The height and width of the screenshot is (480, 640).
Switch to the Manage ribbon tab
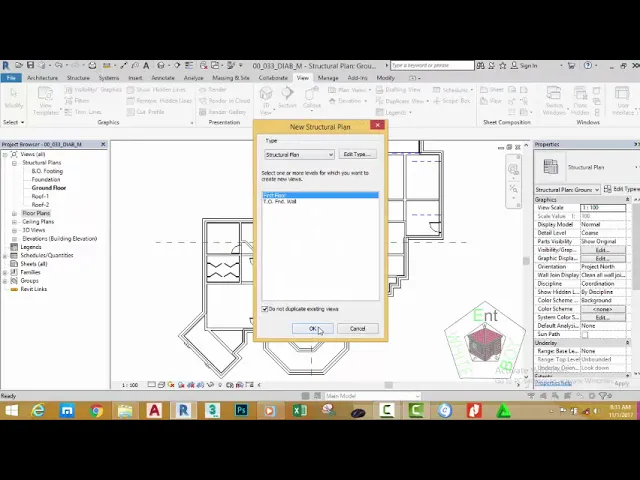point(328,78)
